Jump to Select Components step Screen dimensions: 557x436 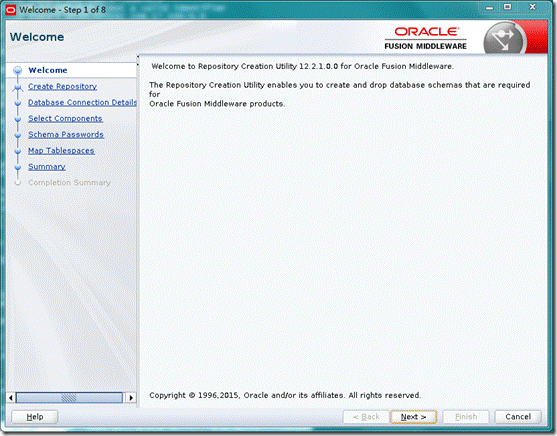coord(65,118)
